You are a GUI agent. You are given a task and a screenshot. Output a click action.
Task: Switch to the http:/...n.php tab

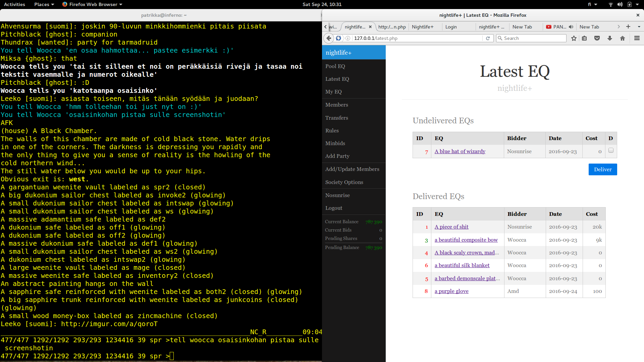click(392, 27)
